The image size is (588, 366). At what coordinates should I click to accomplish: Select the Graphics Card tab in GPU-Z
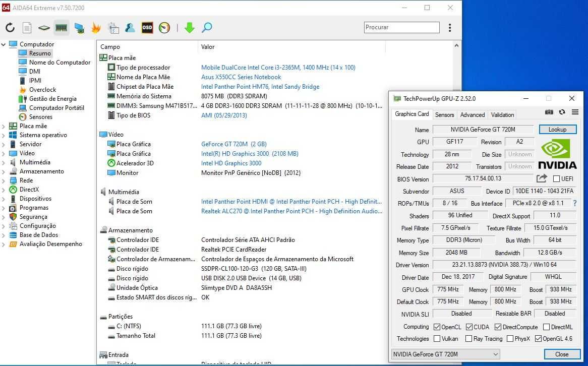[x=411, y=114]
